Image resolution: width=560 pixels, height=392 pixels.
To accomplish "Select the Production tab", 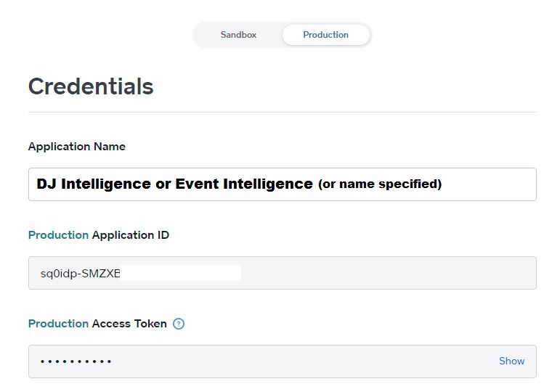I will [x=325, y=35].
